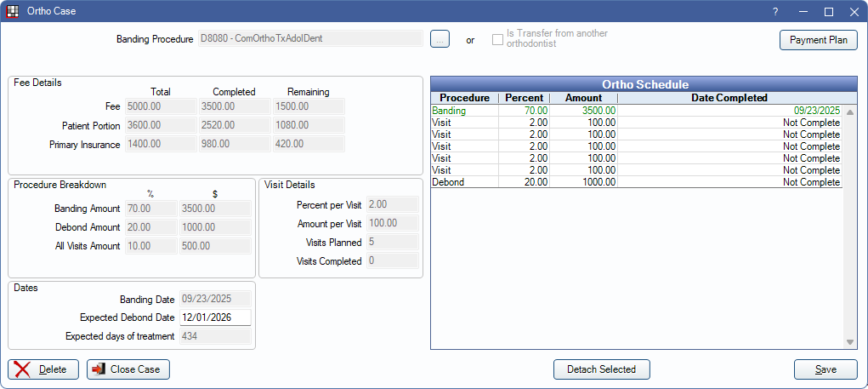Click the Percent column header
The width and height of the screenshot is (868, 389).
(524, 98)
